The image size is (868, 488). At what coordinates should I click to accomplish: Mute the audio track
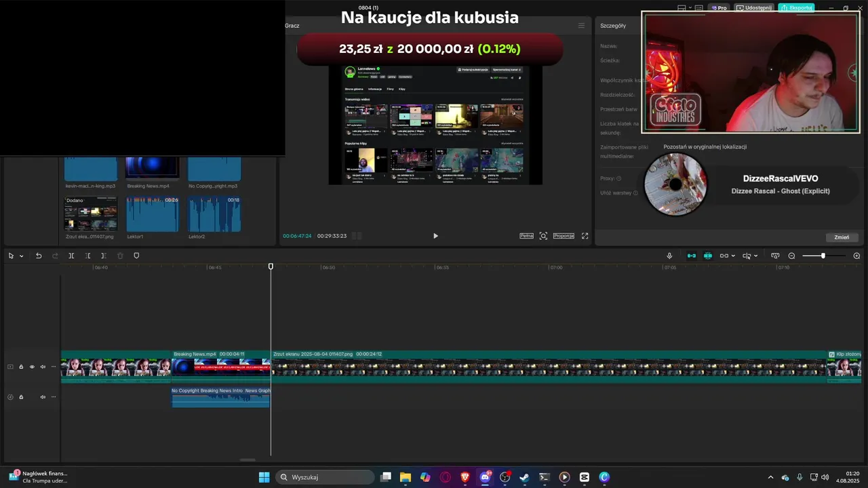click(x=43, y=396)
